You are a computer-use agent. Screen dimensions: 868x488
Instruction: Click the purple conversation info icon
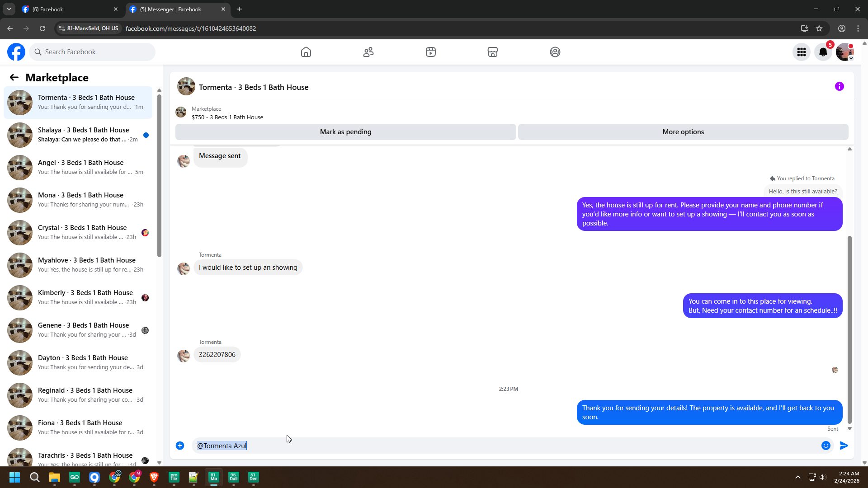pos(839,86)
